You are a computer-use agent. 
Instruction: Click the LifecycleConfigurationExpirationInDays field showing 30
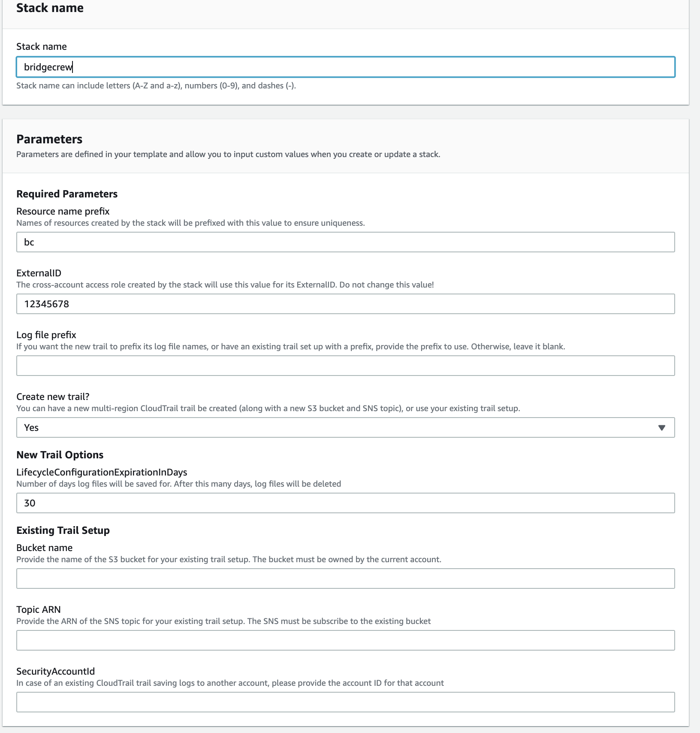click(x=346, y=503)
